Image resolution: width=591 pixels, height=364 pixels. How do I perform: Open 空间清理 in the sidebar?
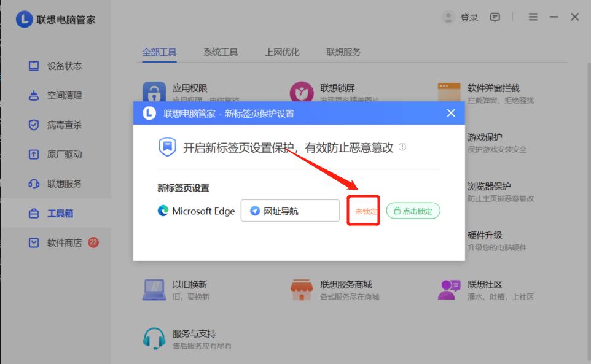65,96
